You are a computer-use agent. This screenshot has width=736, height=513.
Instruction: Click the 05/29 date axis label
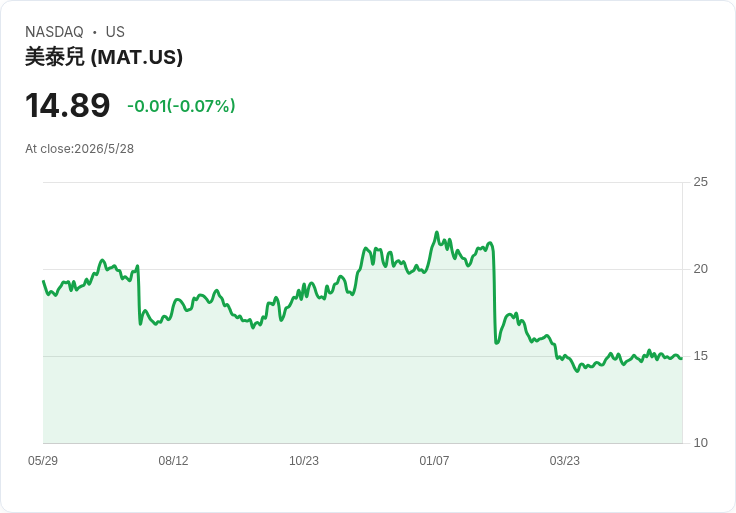point(43,460)
